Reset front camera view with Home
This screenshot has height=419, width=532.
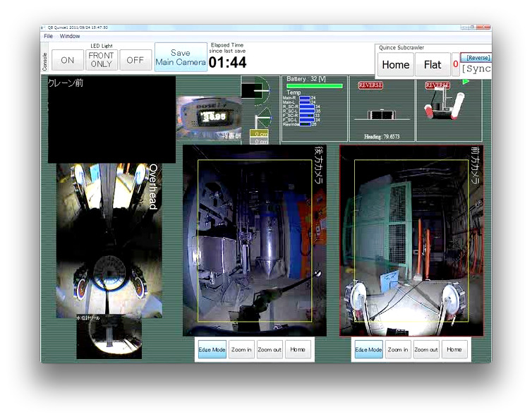tap(454, 349)
